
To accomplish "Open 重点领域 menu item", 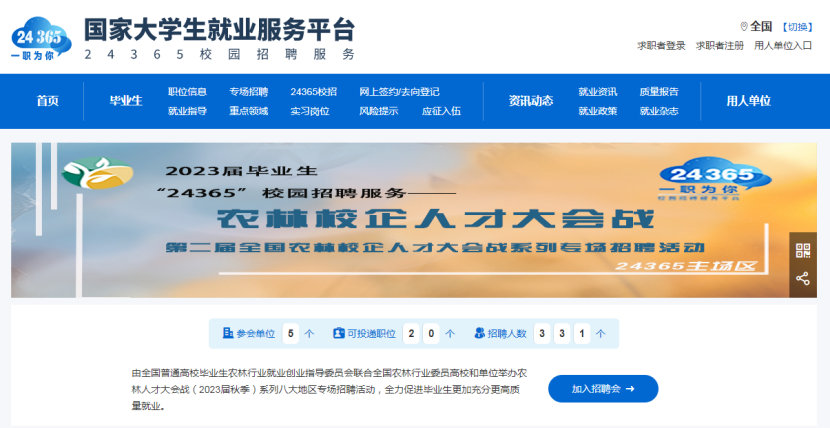I will coord(249,112).
